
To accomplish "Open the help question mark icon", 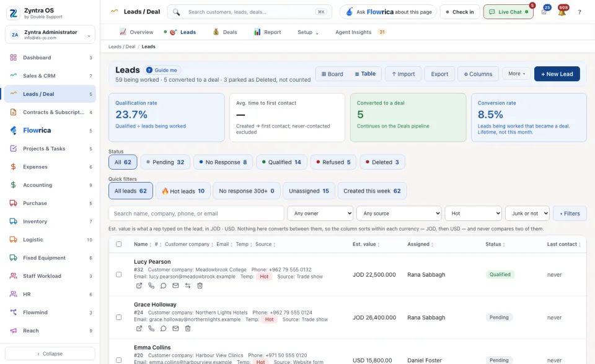I will [x=580, y=12].
